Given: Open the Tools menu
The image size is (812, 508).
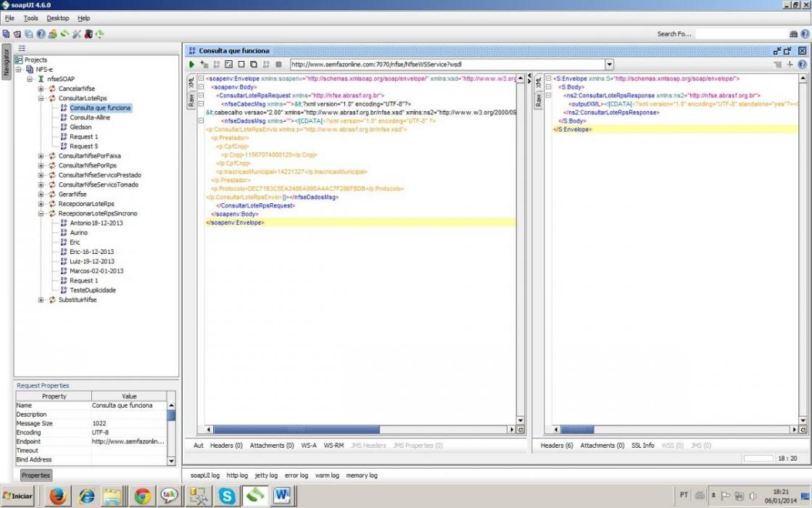Looking at the screenshot, I should [30, 18].
